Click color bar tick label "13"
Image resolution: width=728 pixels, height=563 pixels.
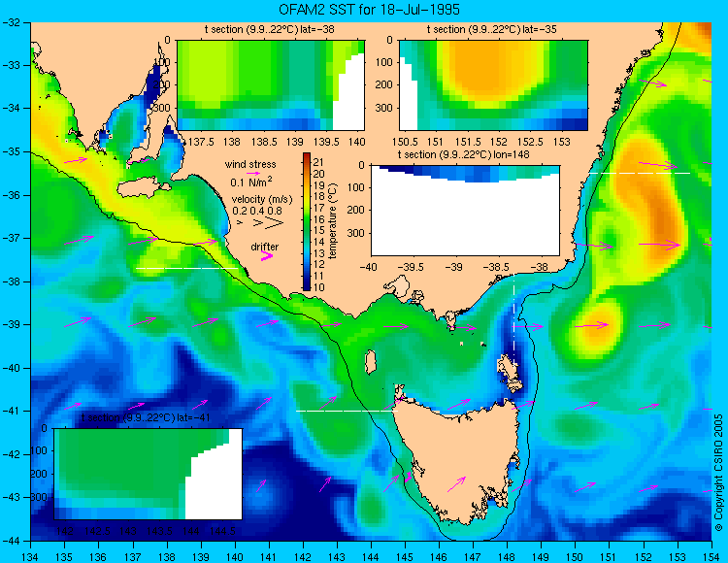[318, 253]
